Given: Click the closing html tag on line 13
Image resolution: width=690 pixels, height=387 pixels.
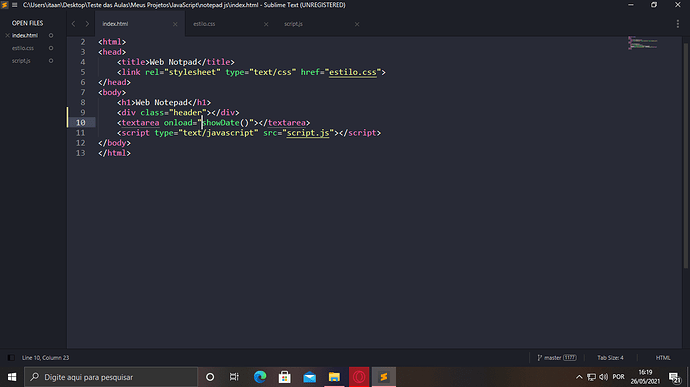Looking at the screenshot, I should (x=114, y=153).
